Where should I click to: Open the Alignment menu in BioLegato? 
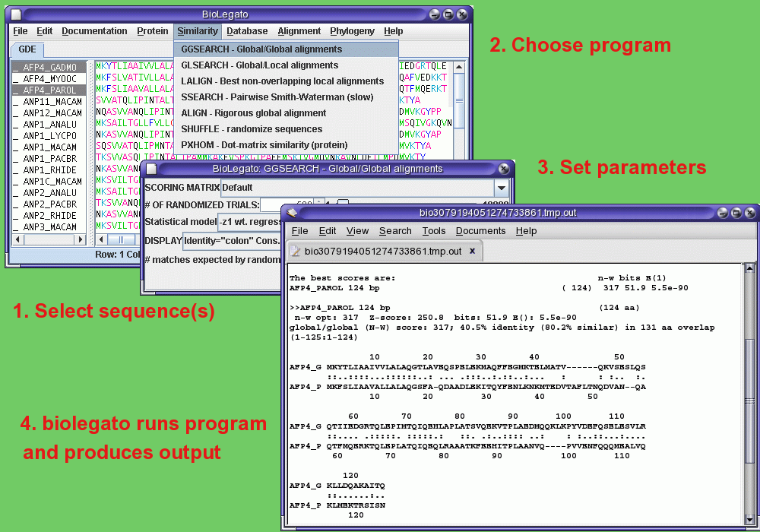click(299, 31)
